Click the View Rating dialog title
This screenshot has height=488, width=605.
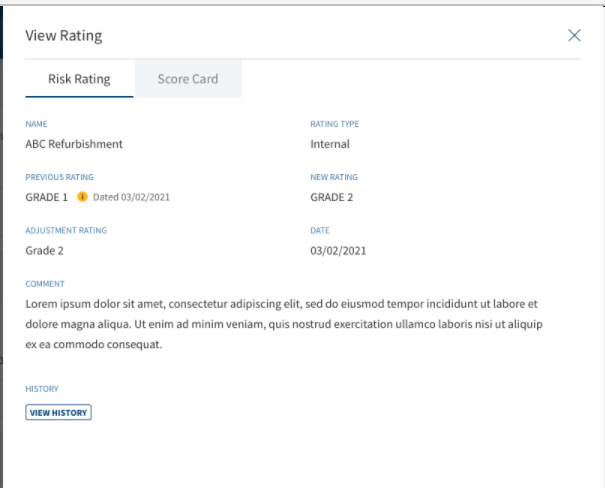(64, 35)
